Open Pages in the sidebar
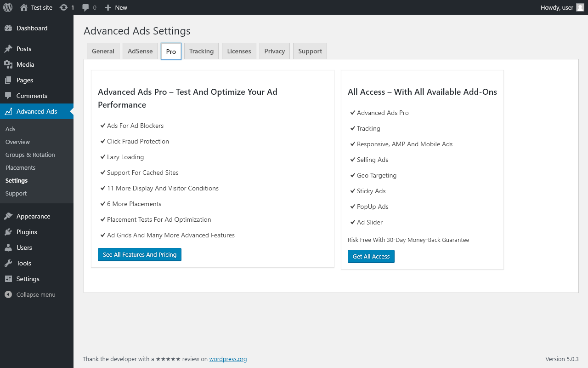The image size is (588, 368). [x=25, y=80]
